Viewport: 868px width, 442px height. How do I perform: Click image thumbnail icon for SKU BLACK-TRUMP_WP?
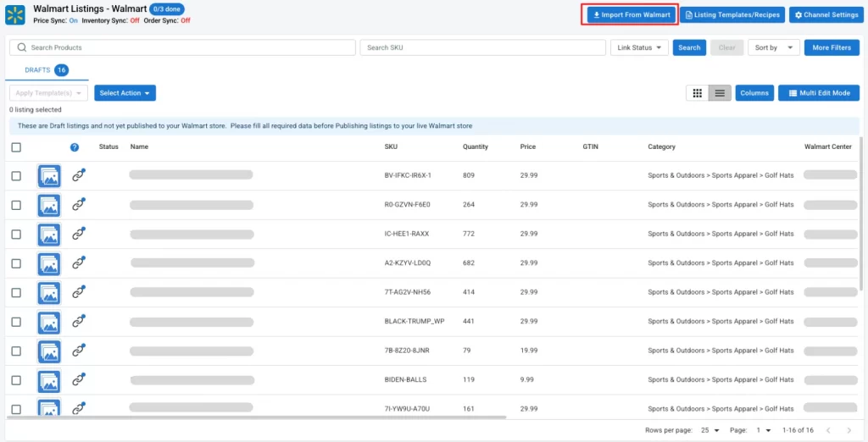[x=49, y=322]
